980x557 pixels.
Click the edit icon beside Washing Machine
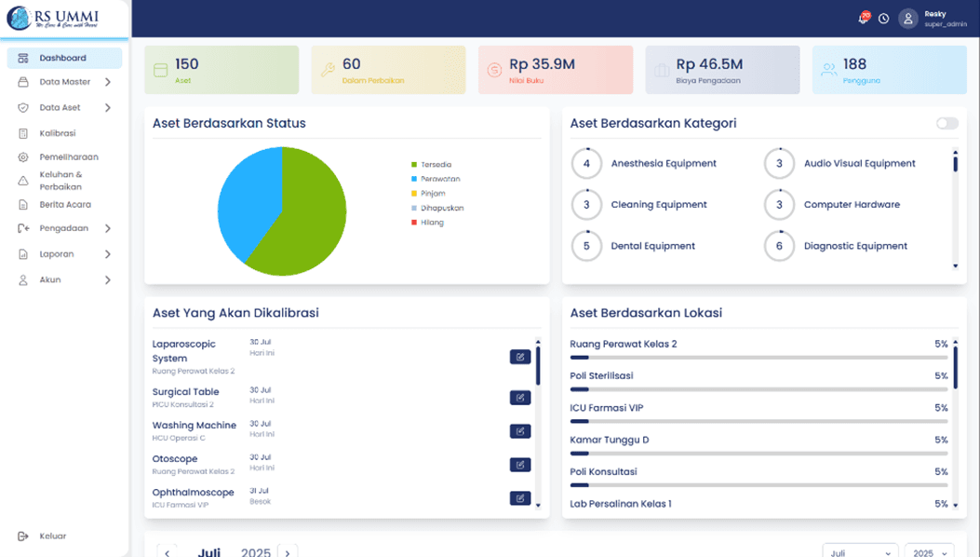point(520,430)
